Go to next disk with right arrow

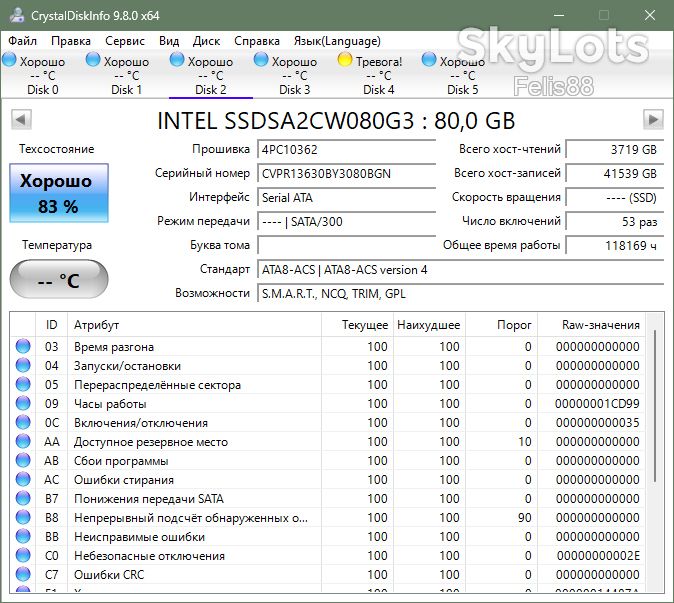coord(653,119)
